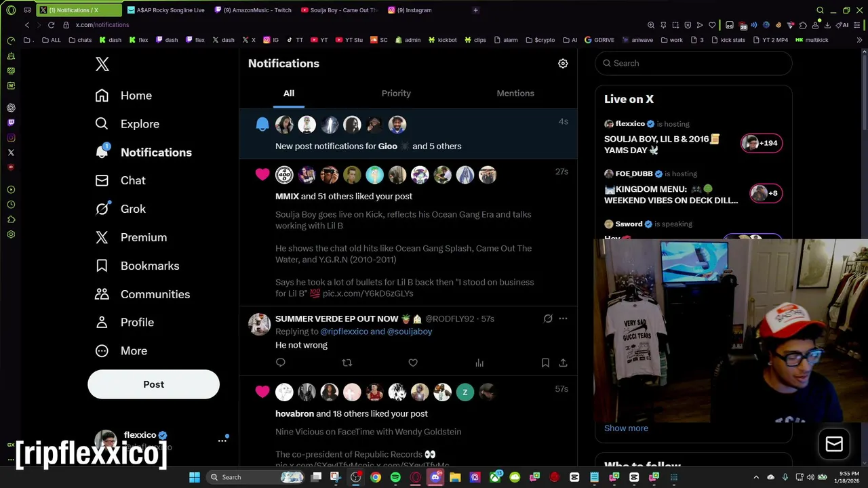
Task: Open Profile in X sidebar
Action: coord(124,323)
